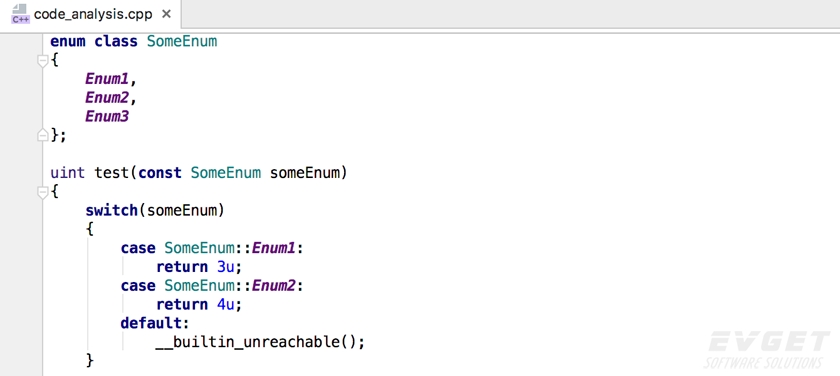840x376 pixels.
Task: Click the 4u return literal
Action: pyautogui.click(x=226, y=304)
